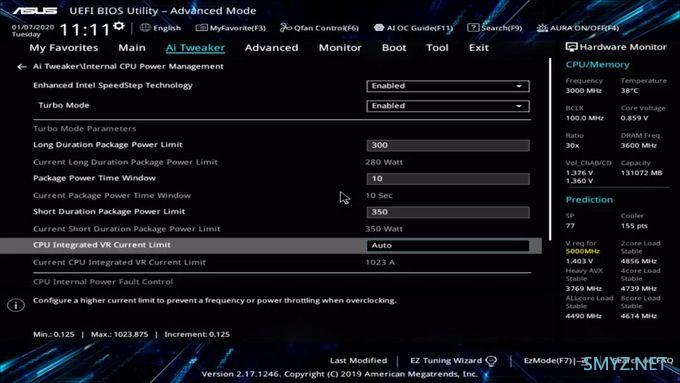Viewport: 680px width, 383px height.
Task: Click the 1023 A value
Action: tap(380, 262)
